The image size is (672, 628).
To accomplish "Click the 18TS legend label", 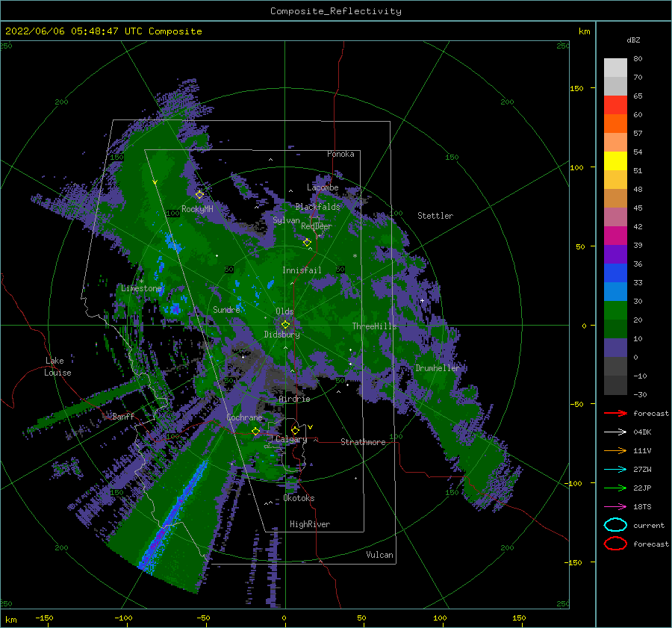I will 642,507.
